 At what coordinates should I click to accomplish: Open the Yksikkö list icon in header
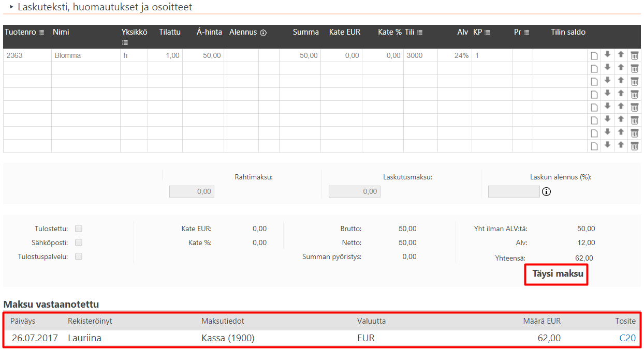pos(125,42)
